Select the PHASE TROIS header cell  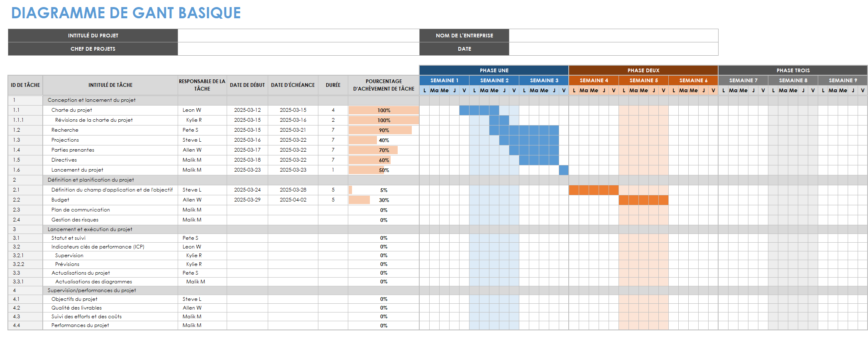793,70
